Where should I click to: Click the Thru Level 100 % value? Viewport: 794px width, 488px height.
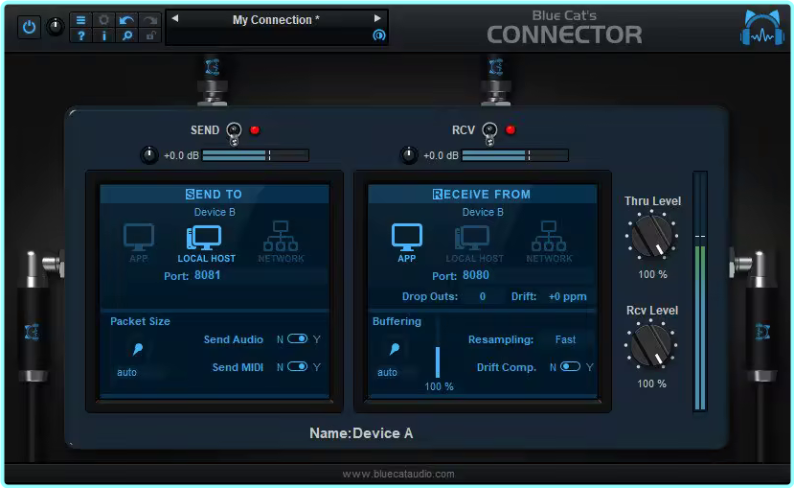click(652, 274)
